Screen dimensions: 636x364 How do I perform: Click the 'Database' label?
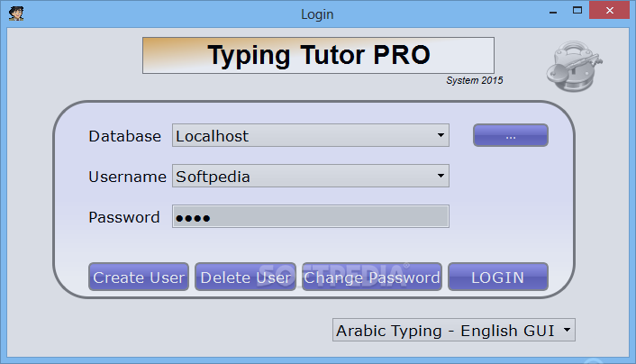point(125,136)
